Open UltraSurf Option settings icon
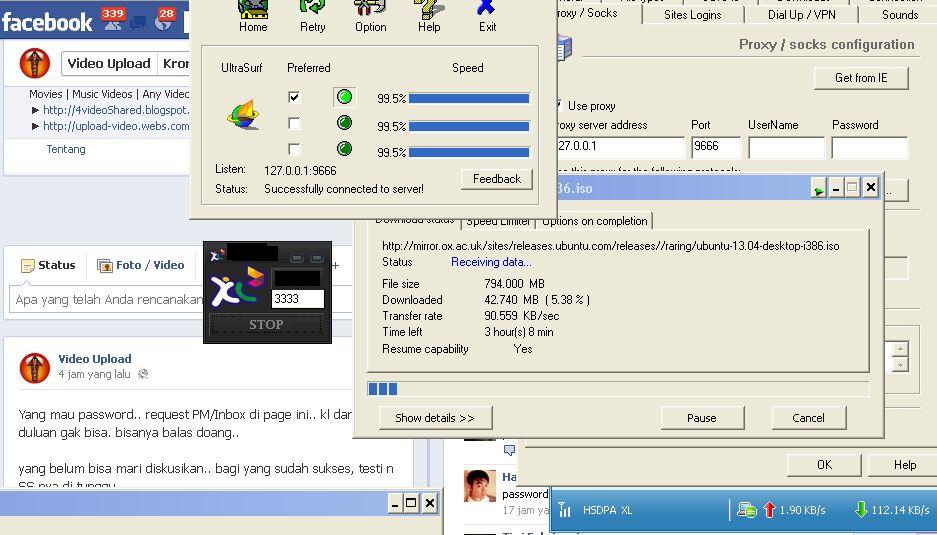Screen dimensions: 937x535 pyautogui.click(x=370, y=8)
